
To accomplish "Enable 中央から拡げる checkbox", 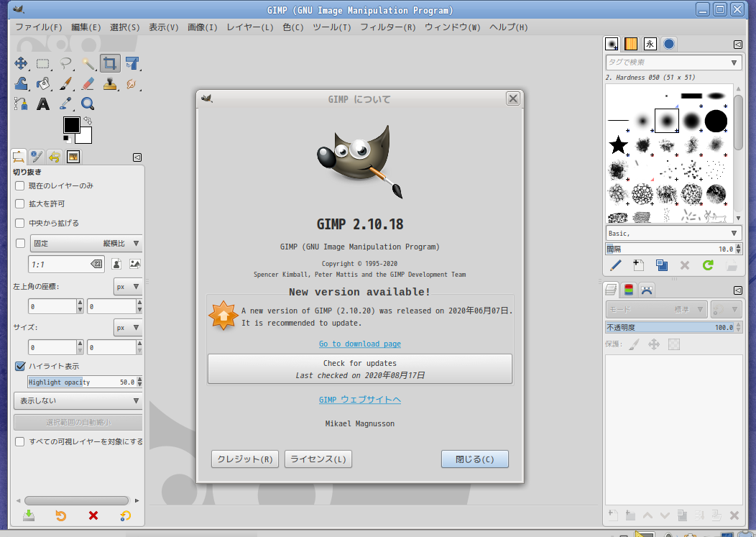I will point(20,223).
